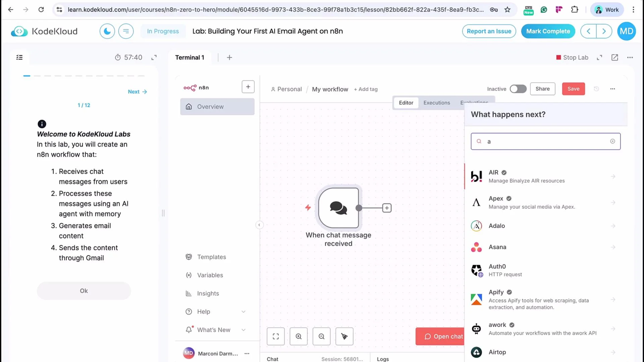Open Insights in n8n sidebar
The image size is (644, 362).
click(x=217, y=293)
